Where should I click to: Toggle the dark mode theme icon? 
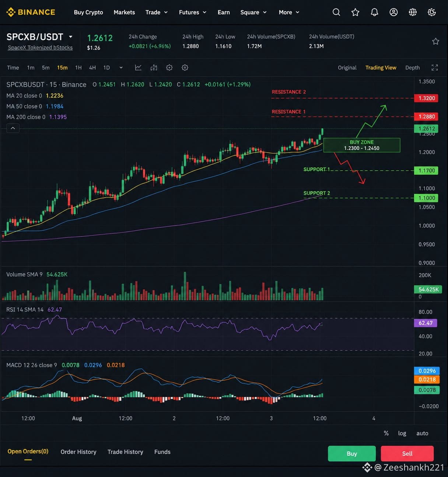pos(432,12)
